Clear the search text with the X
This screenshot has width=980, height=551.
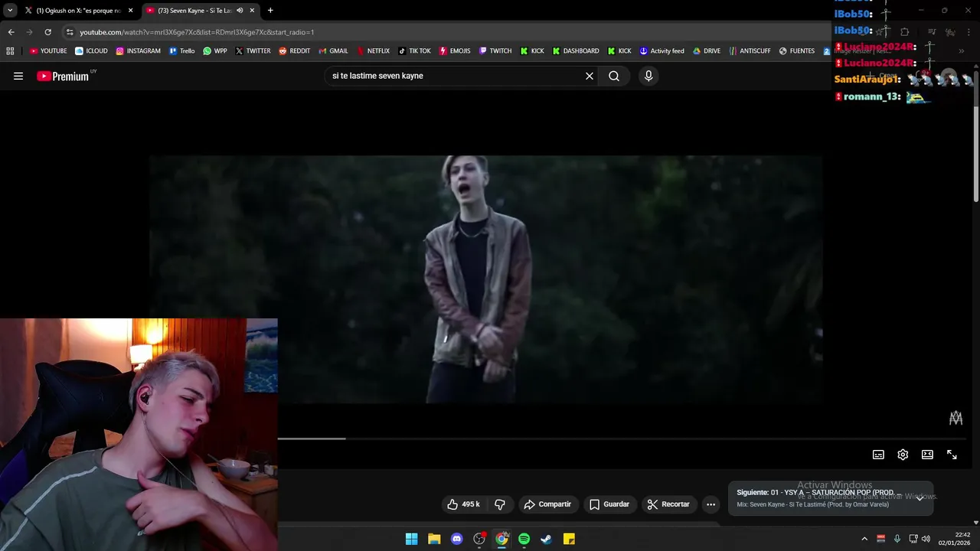click(x=590, y=76)
